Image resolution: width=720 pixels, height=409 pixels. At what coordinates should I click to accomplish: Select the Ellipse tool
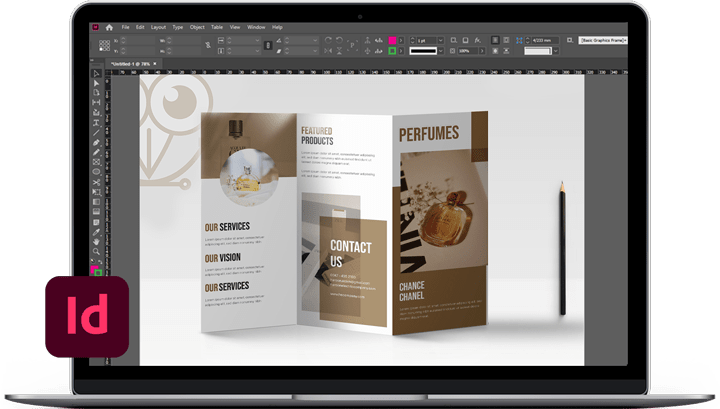tap(96, 172)
